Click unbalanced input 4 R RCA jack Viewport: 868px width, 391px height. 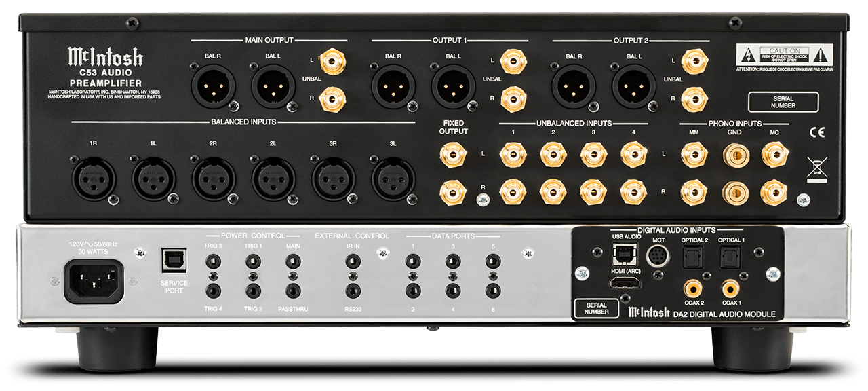coord(633,192)
